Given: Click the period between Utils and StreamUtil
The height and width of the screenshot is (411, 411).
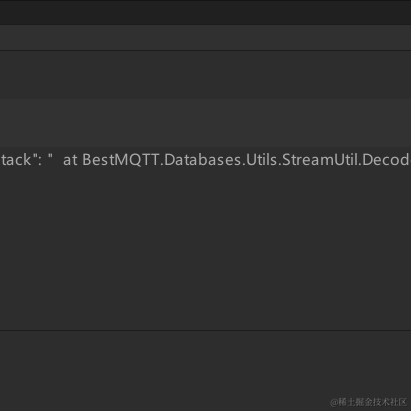Looking at the screenshot, I should coord(280,165).
